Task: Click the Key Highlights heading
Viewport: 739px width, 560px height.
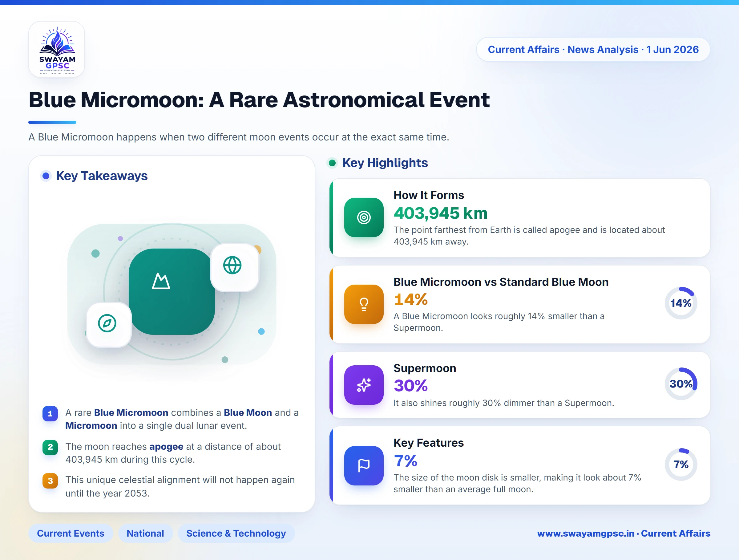Action: point(385,163)
